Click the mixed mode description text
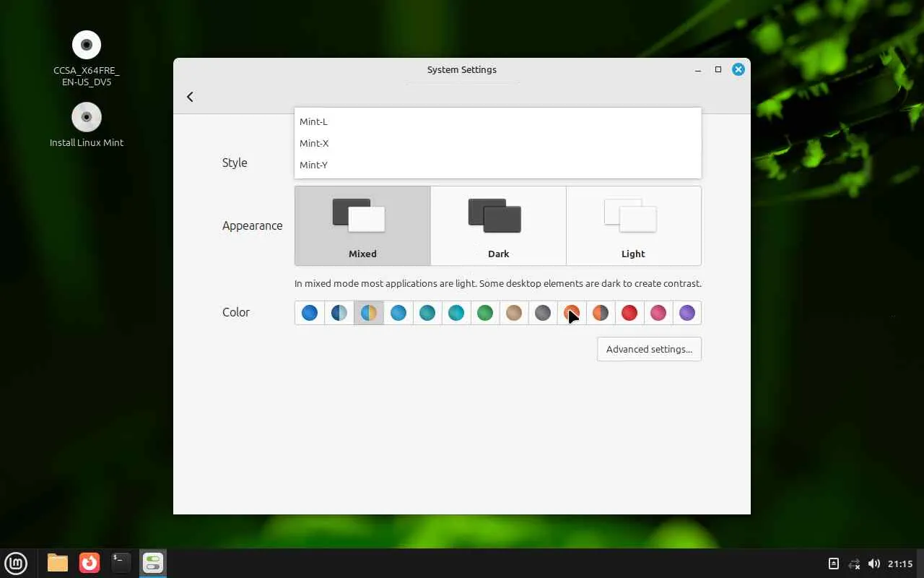 498,283
